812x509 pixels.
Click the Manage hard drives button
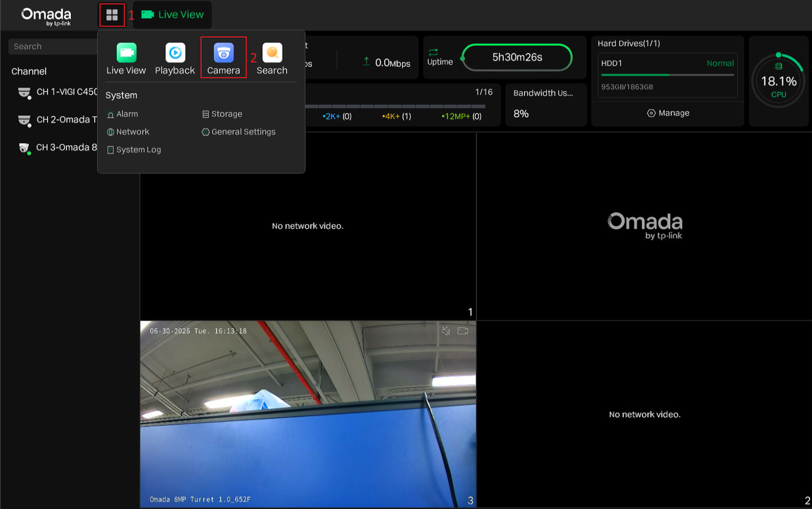(x=668, y=113)
